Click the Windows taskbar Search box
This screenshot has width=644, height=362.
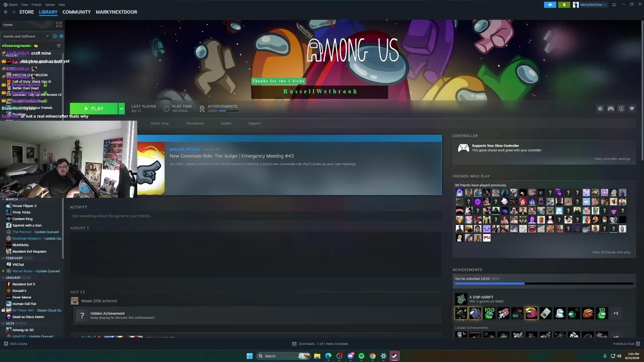point(283,356)
